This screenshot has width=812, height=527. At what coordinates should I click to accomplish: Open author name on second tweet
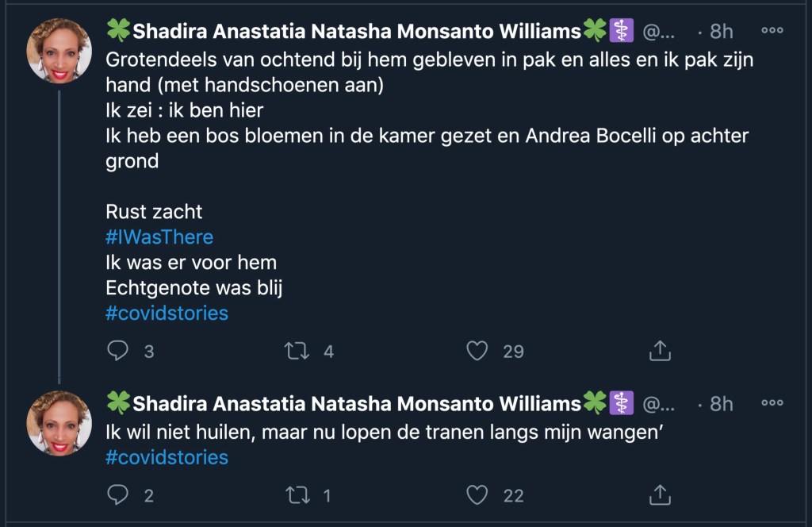click(x=357, y=404)
